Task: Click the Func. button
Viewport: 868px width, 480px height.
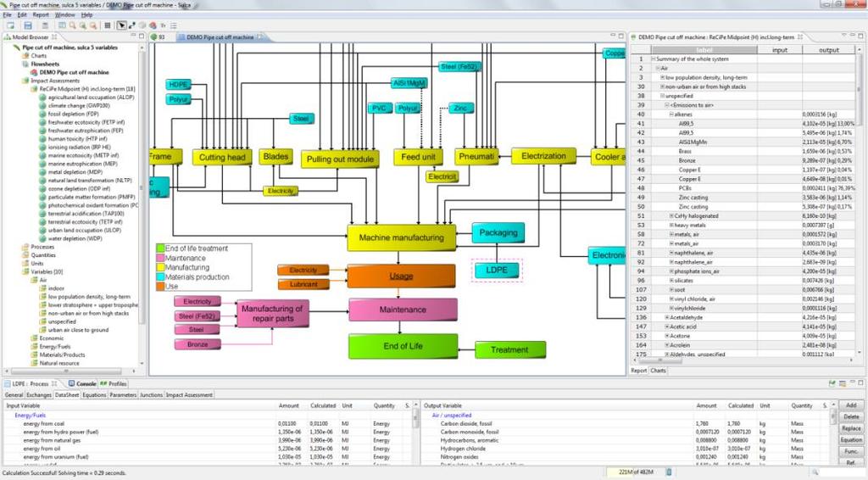Action: tap(851, 452)
